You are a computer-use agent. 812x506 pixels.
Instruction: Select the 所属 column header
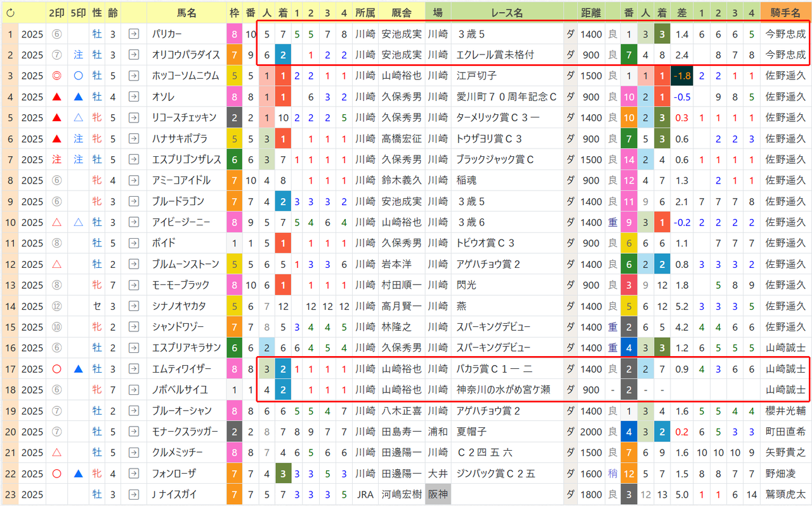pos(365,12)
